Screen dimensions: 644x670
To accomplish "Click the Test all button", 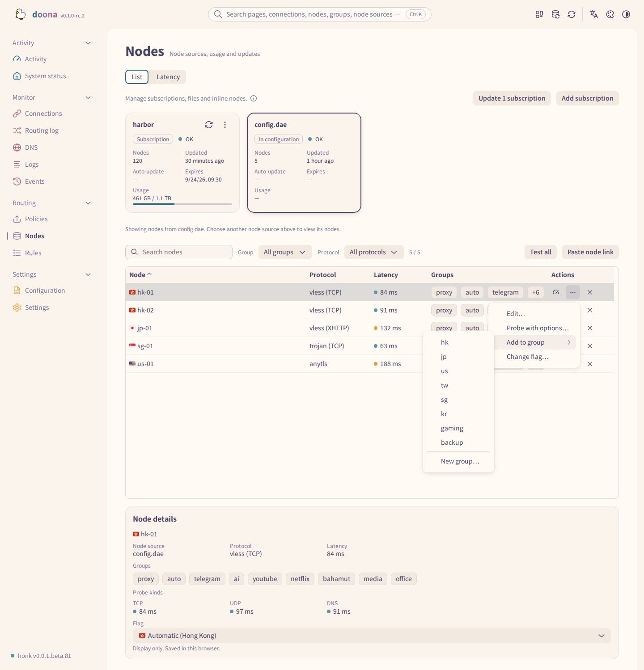I will (x=541, y=252).
